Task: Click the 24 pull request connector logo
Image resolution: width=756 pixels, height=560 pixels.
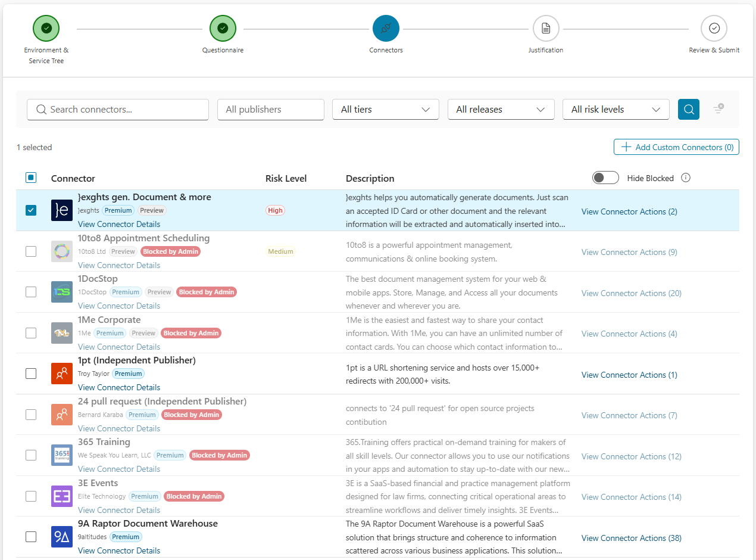Action: (62, 415)
